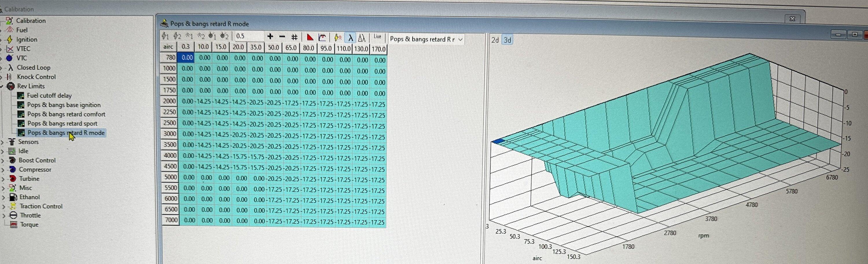This screenshot has height=264, width=868.
Task: Click the red triangle interpolate icon
Action: coord(310,37)
